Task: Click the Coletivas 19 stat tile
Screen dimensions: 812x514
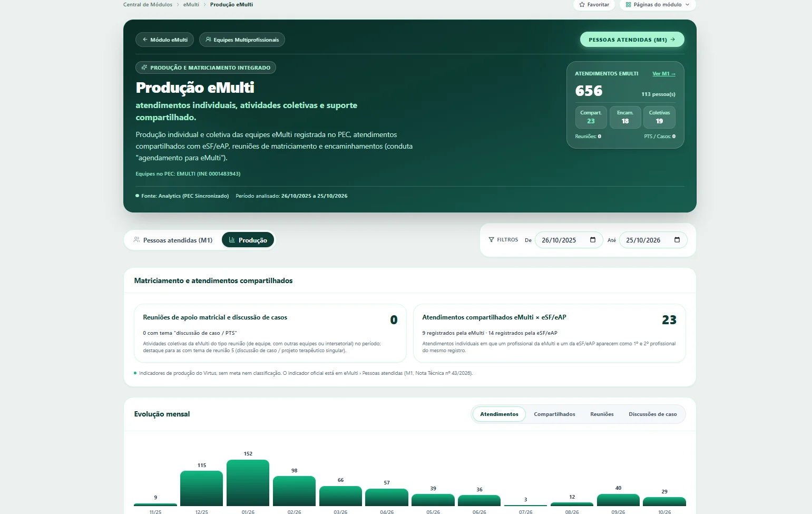Action: click(659, 117)
